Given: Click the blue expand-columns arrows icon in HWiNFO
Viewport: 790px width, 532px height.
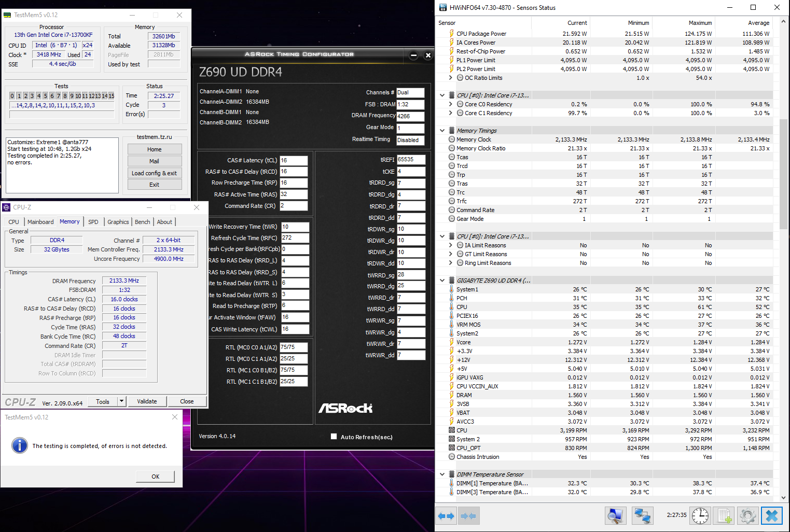Looking at the screenshot, I should 446,516.
